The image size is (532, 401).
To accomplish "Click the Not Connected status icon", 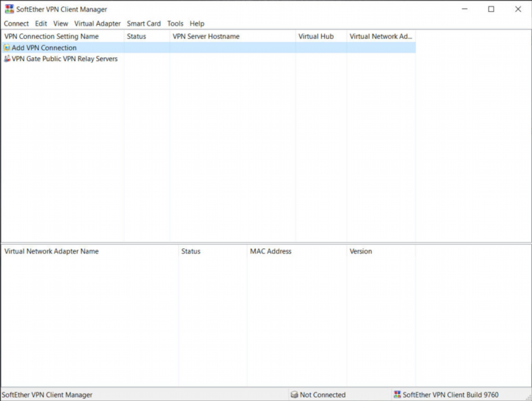I will click(x=294, y=395).
